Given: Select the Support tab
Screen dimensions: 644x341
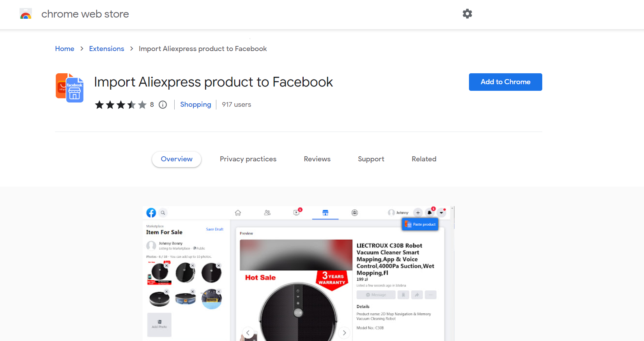Looking at the screenshot, I should click(371, 159).
